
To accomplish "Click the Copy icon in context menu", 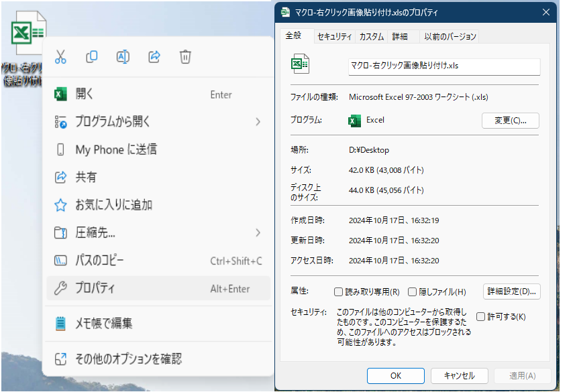I will click(x=92, y=57).
